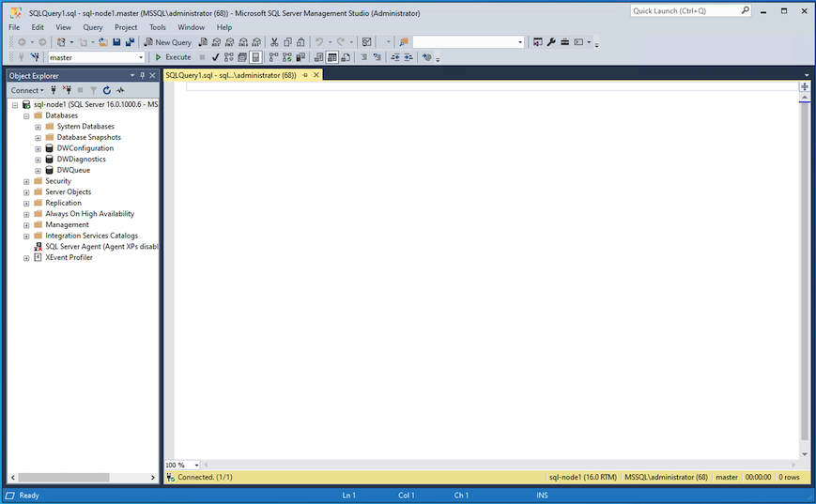This screenshot has width=816, height=504.
Task: Click the Cut scissors icon
Action: point(274,42)
